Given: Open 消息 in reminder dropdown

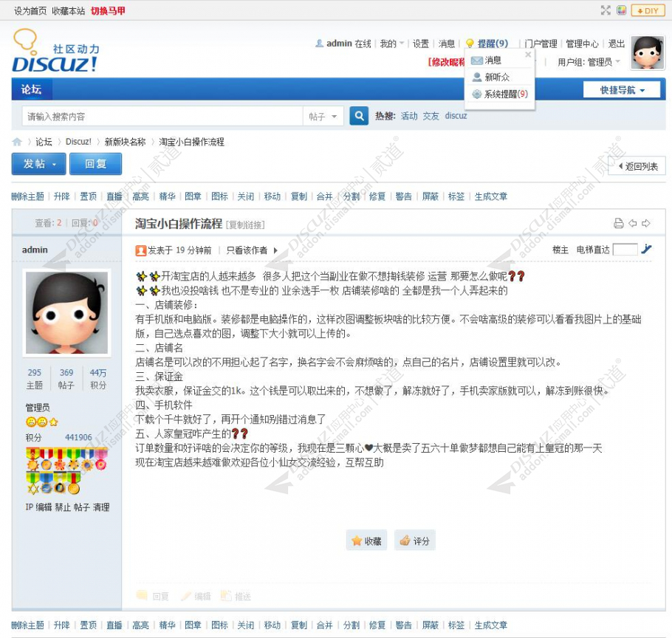Looking at the screenshot, I should (493, 61).
